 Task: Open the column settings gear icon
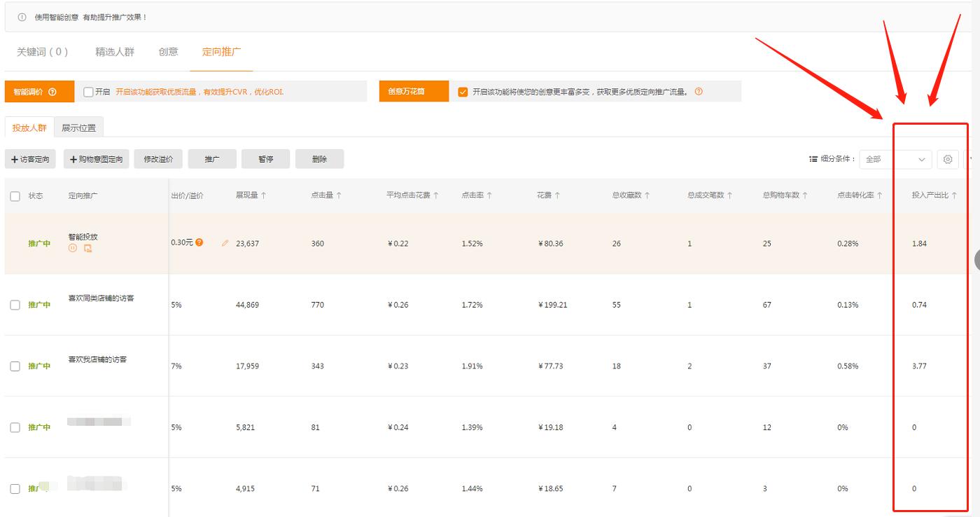(948, 159)
